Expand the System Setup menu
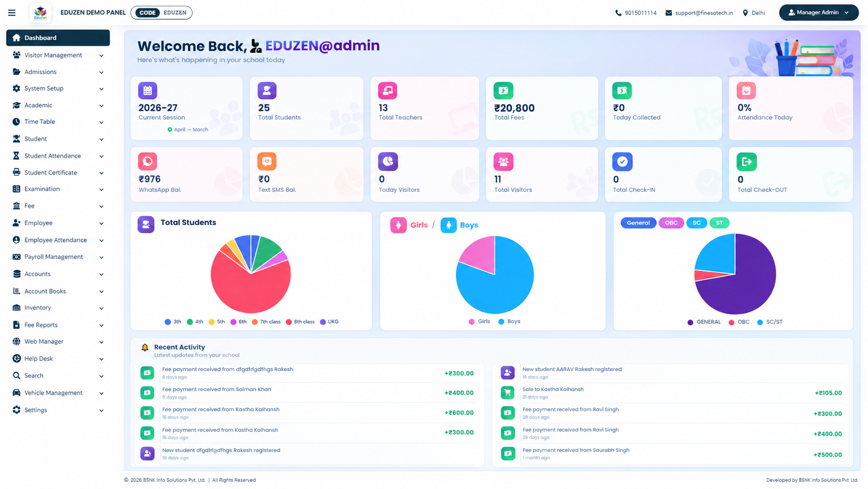Screen dimensions: 868x489 [x=58, y=89]
